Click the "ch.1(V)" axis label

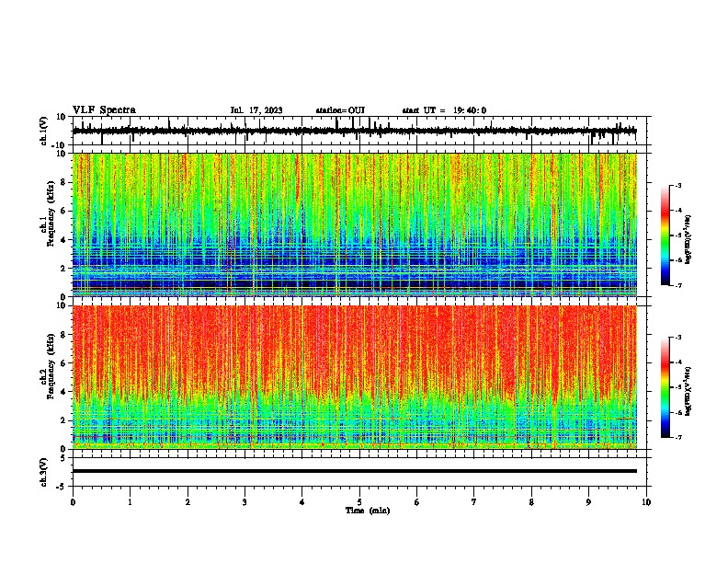click(44, 131)
